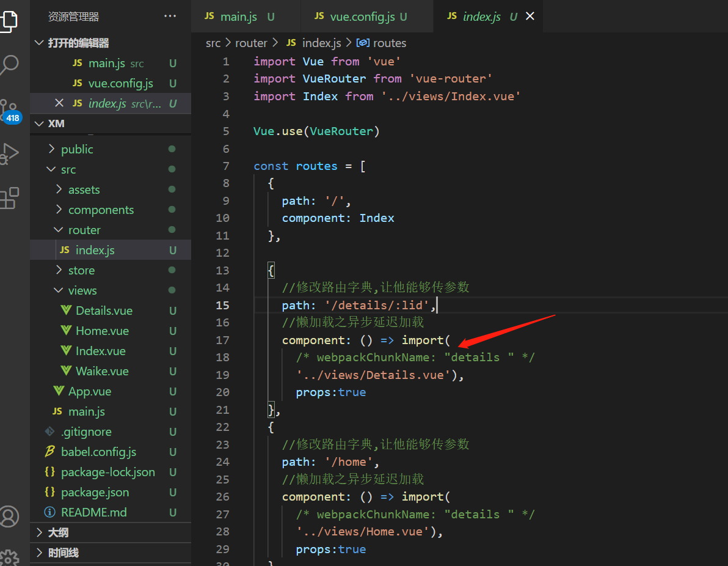Screen dimensions: 728x566
Task: Open .gitignore file in explorer
Action: pyautogui.click(x=110, y=432)
